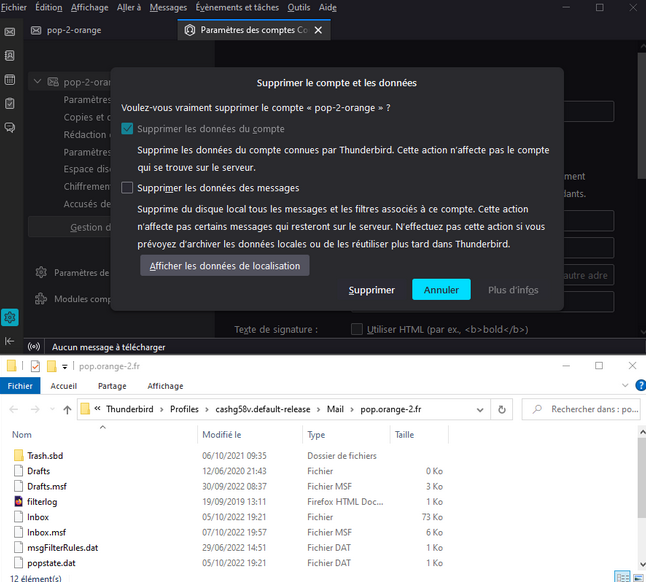646x582 pixels.
Task: Open the Chat sidebar icon
Action: point(10,127)
